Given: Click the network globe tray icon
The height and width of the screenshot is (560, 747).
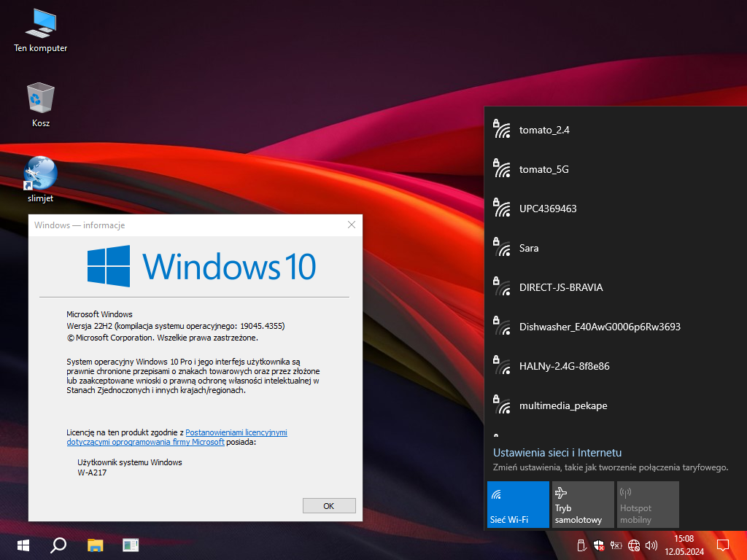Looking at the screenshot, I should pos(633,545).
